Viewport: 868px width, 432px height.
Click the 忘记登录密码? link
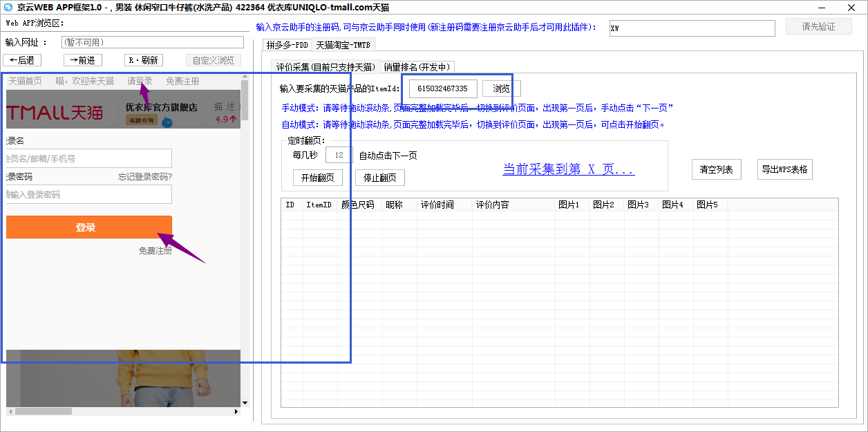pos(145,176)
